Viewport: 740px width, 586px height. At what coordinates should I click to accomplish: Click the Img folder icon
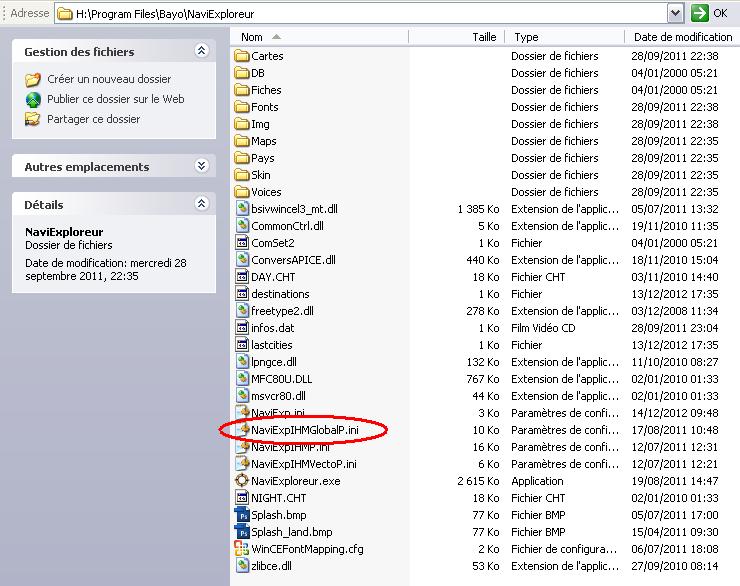click(x=242, y=124)
